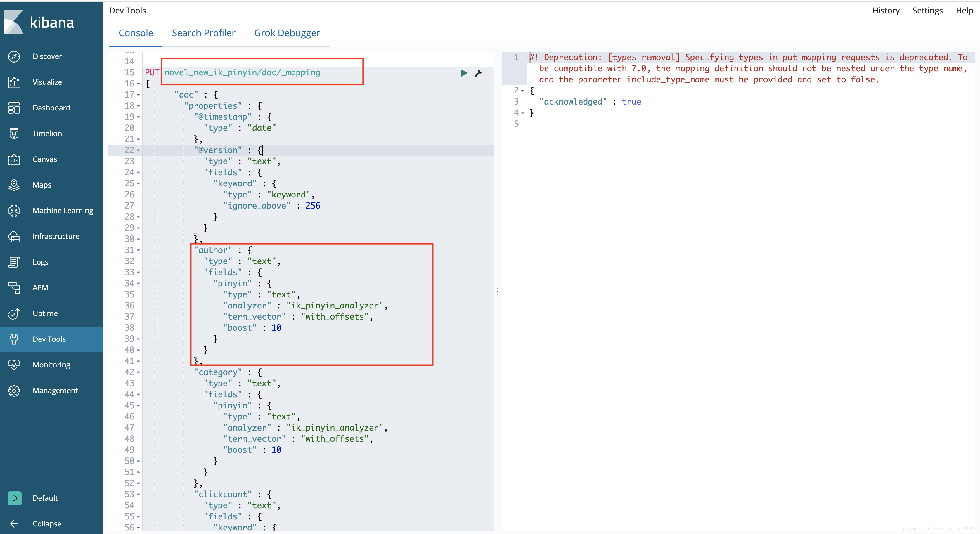Screen dimensions: 980x534
Task: Open the Maps application
Action: [x=42, y=185]
